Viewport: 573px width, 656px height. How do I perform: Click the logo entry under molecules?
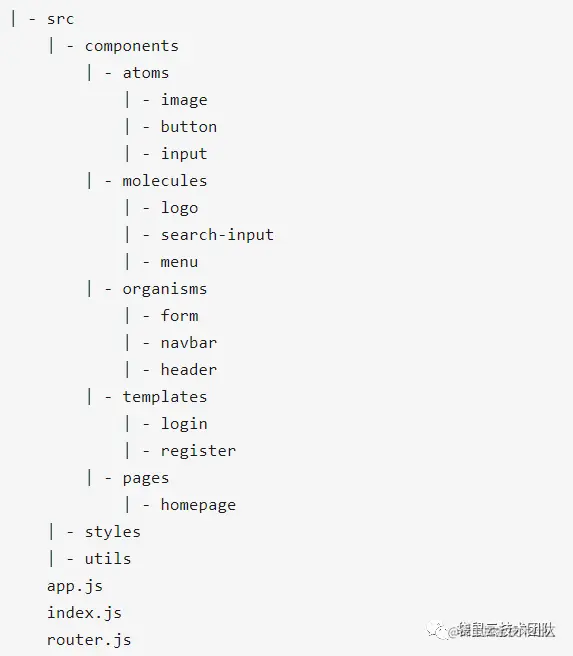pyautogui.click(x=179, y=208)
